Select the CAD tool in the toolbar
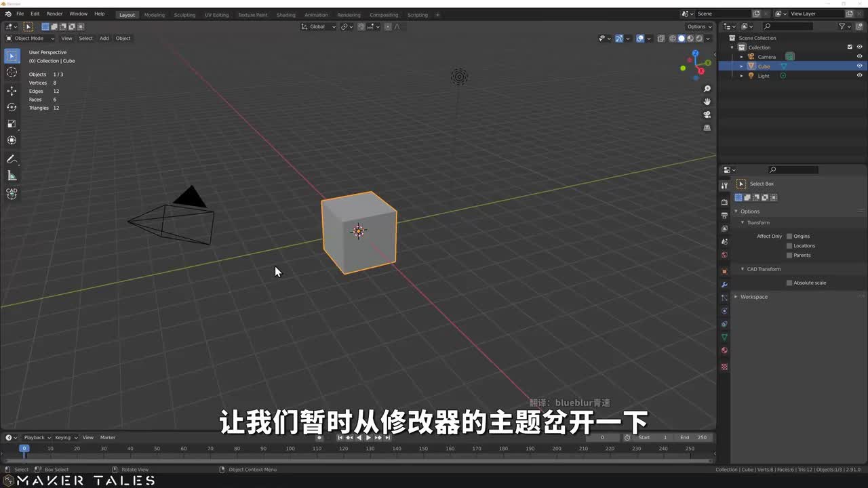 pyautogui.click(x=12, y=193)
